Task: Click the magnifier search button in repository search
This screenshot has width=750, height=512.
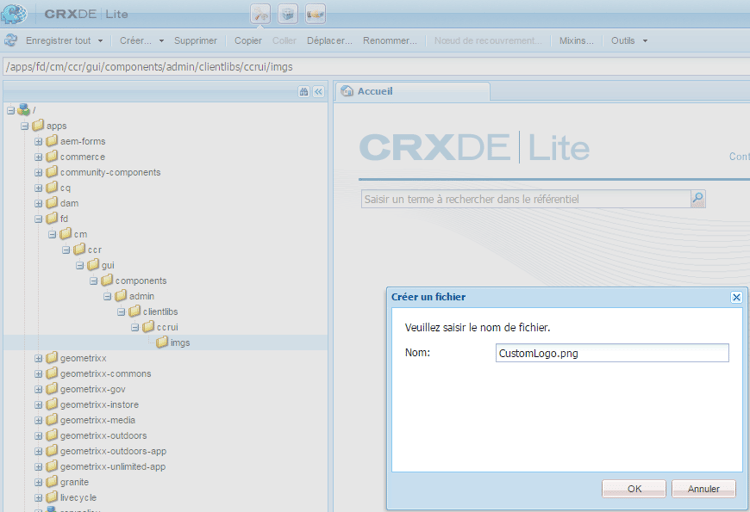Action: (698, 199)
